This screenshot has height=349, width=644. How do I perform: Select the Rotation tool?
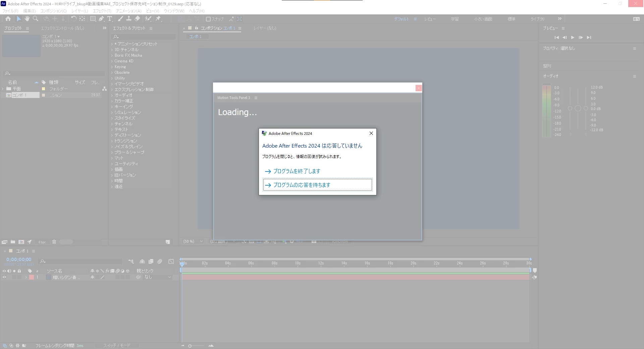point(74,19)
